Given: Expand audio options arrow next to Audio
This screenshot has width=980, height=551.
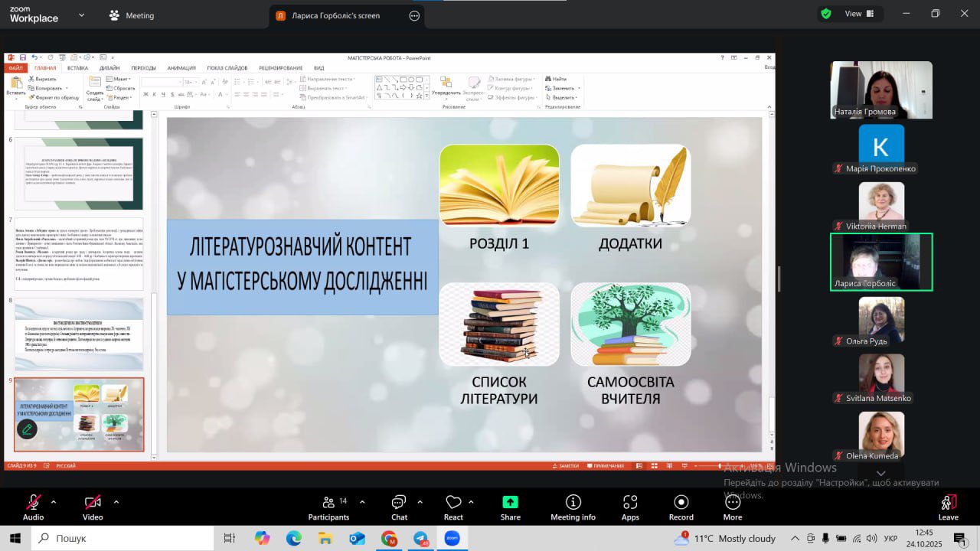Looking at the screenshot, I should (x=54, y=502).
